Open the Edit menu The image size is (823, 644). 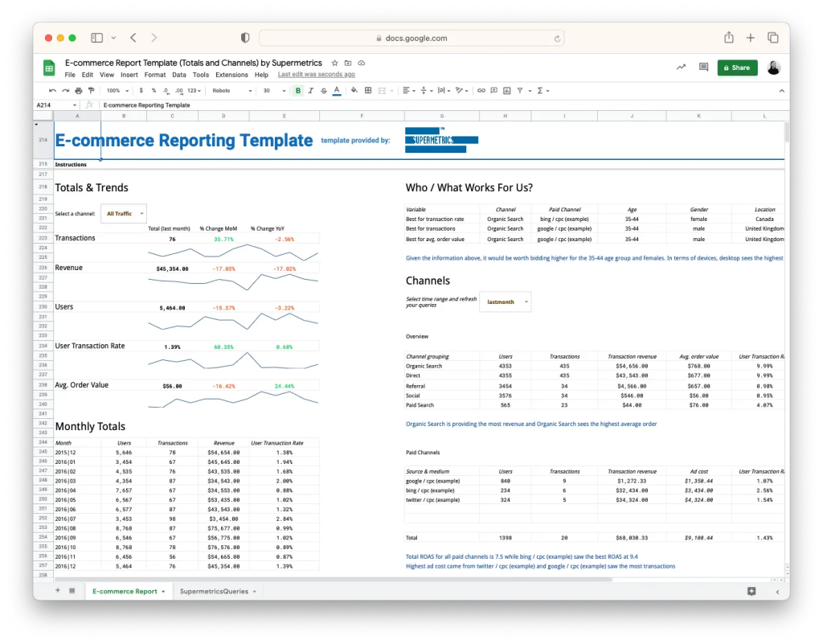pos(88,75)
